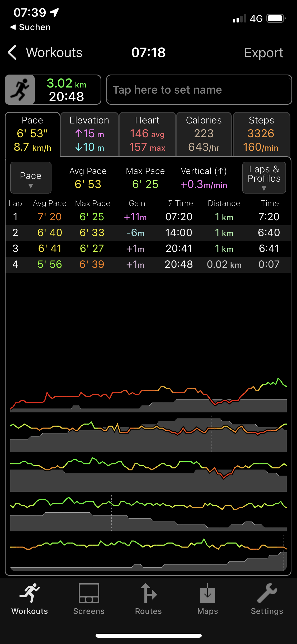Tap the lap marker on second chart

[x=211, y=434]
